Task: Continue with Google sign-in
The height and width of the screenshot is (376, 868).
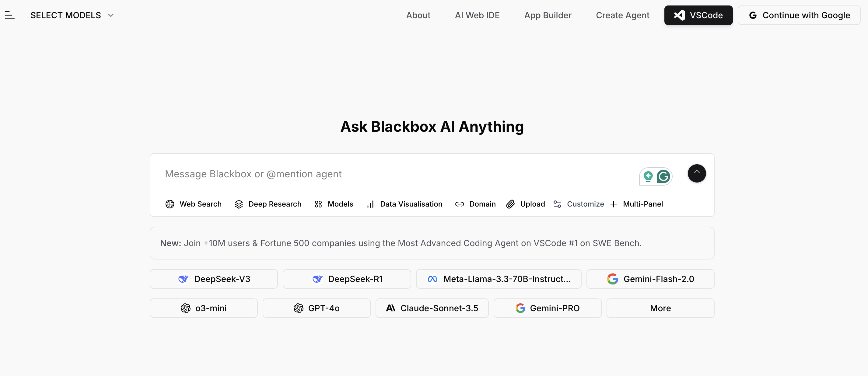Action: coord(799,15)
